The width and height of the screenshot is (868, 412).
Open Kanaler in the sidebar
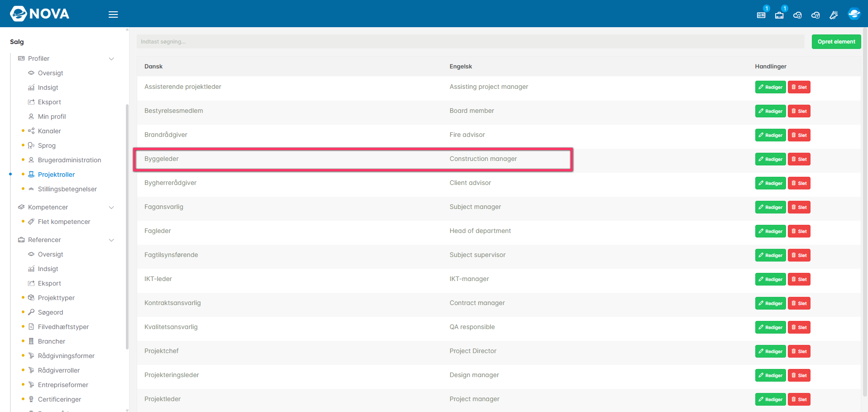tap(49, 131)
